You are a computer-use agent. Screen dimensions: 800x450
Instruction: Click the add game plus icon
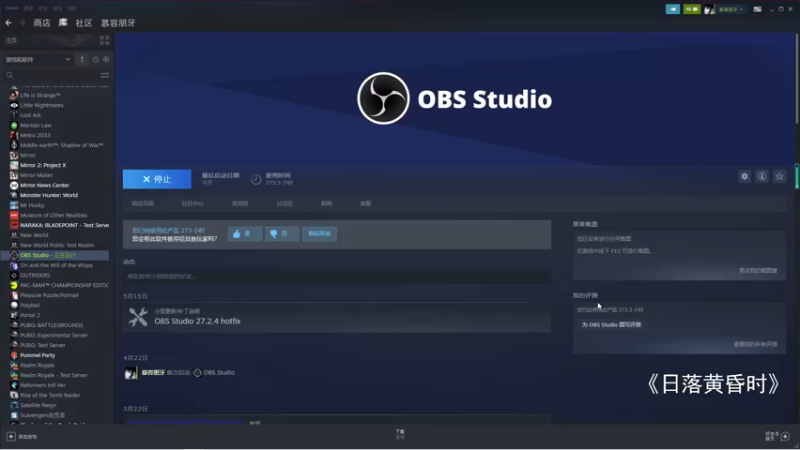click(11, 437)
